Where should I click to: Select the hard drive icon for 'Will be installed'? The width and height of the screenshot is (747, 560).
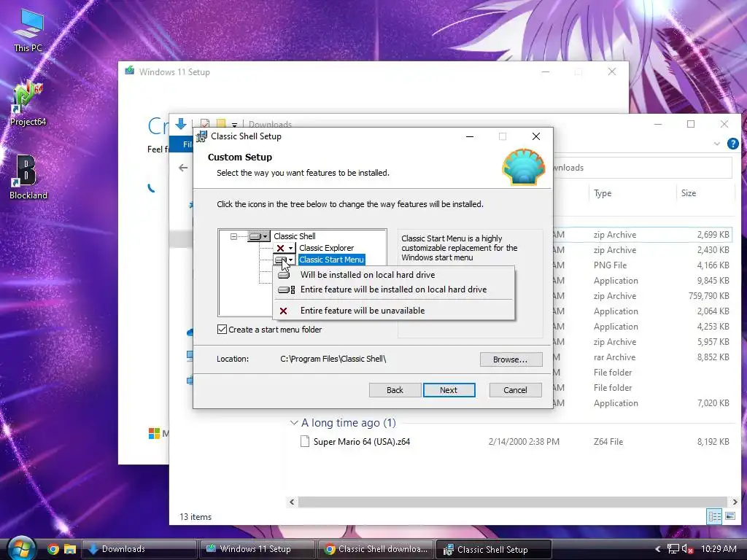284,275
